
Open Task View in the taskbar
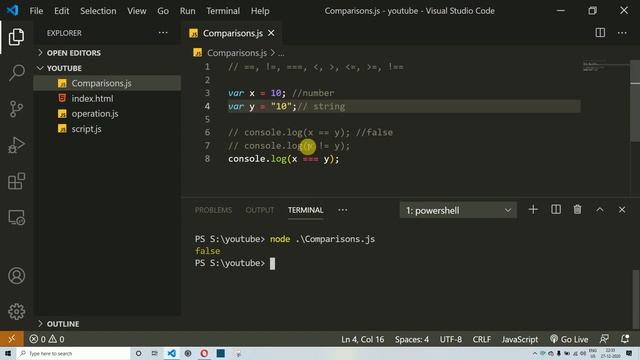(x=155, y=353)
